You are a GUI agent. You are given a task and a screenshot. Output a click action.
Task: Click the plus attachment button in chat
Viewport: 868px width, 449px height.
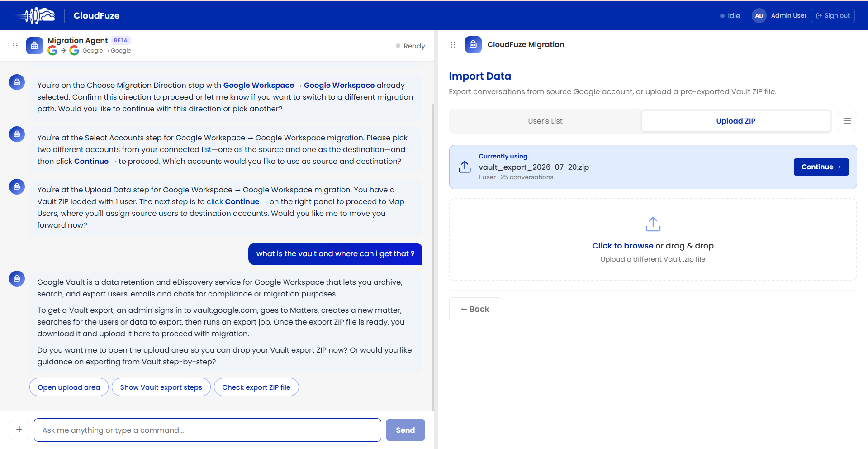pos(19,430)
